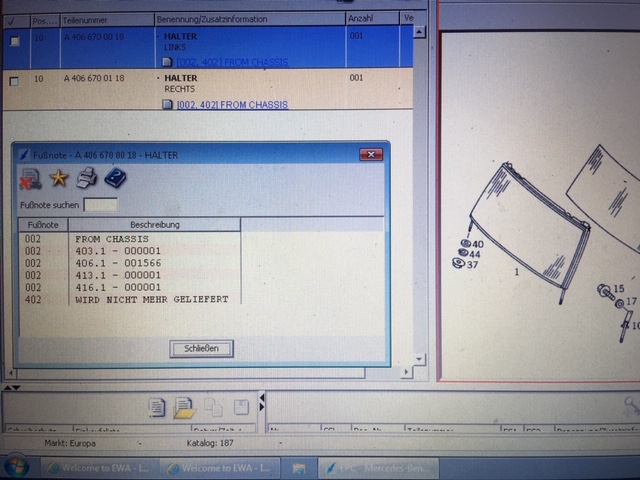The image size is (640, 480).
Task: Click the greyed copy pages icon
Action: coord(213,407)
